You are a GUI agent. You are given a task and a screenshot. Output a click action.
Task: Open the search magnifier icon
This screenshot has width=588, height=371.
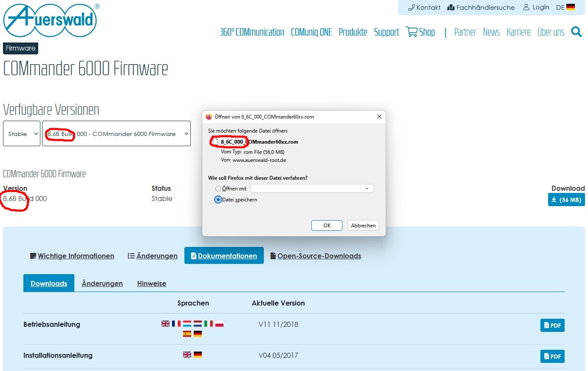click(x=576, y=32)
